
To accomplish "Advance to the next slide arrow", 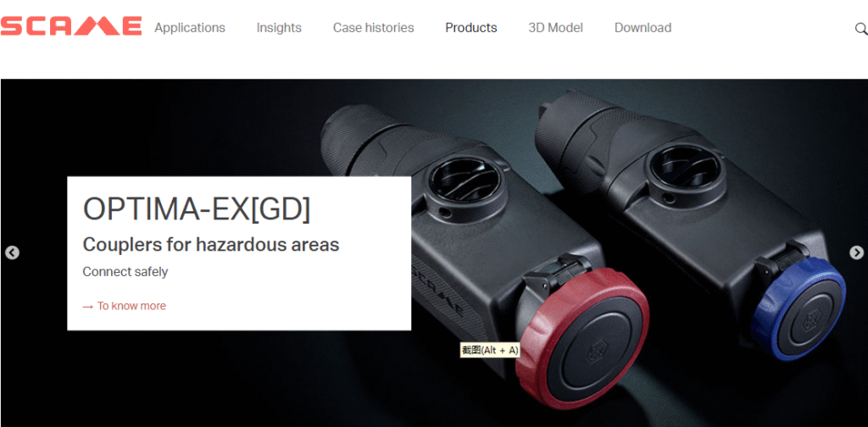I will pyautogui.click(x=856, y=252).
